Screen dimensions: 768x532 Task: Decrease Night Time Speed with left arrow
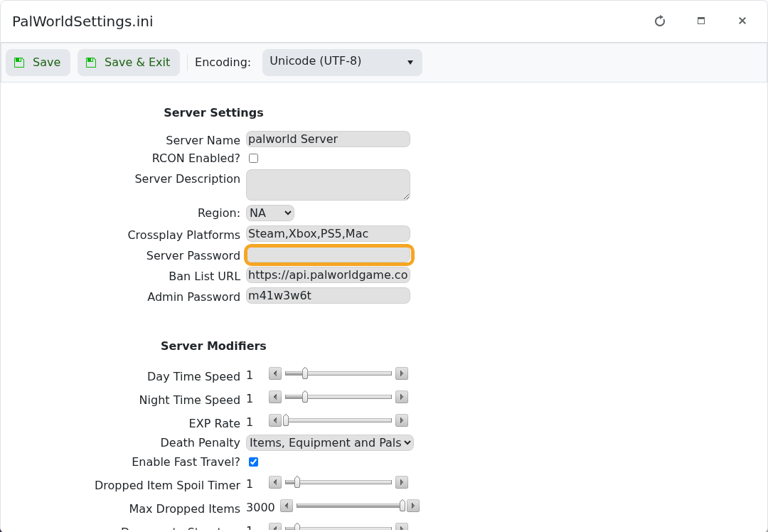(x=275, y=398)
